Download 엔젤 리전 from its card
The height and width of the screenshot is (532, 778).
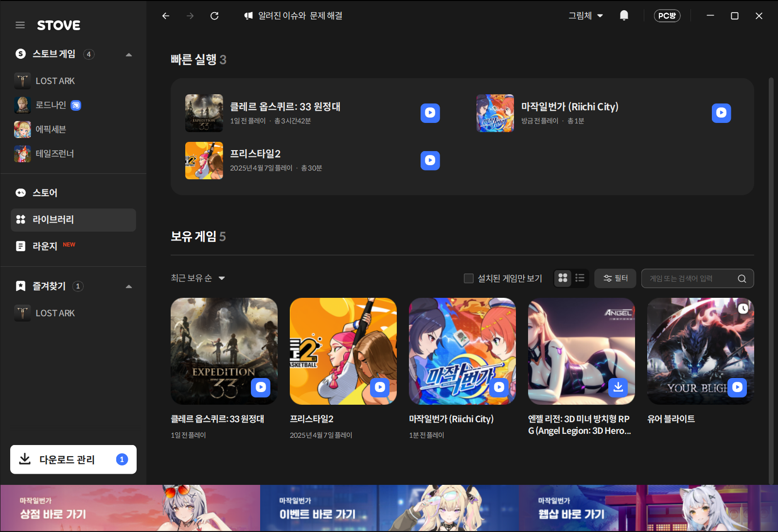618,387
